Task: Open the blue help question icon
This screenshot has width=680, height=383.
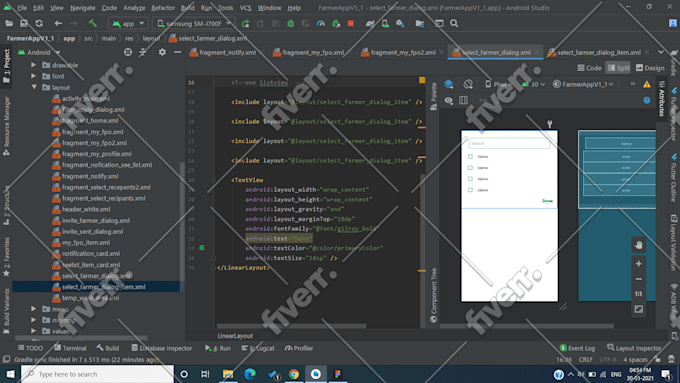Action: point(647,100)
